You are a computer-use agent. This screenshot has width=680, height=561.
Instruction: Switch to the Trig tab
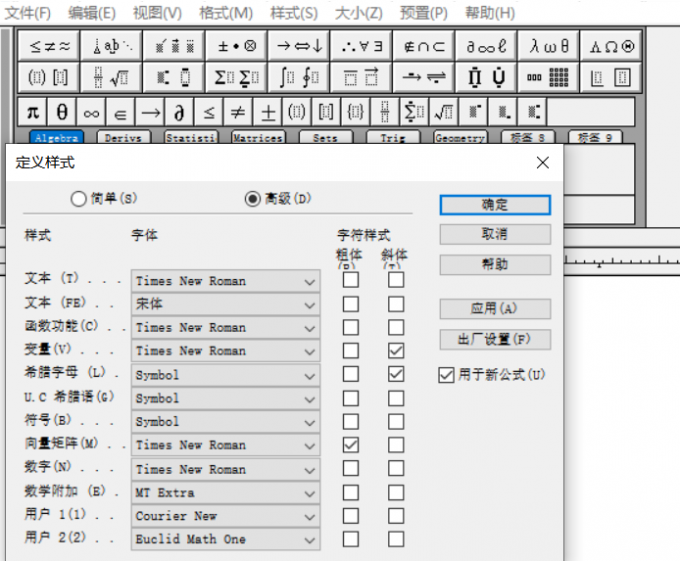(x=393, y=138)
